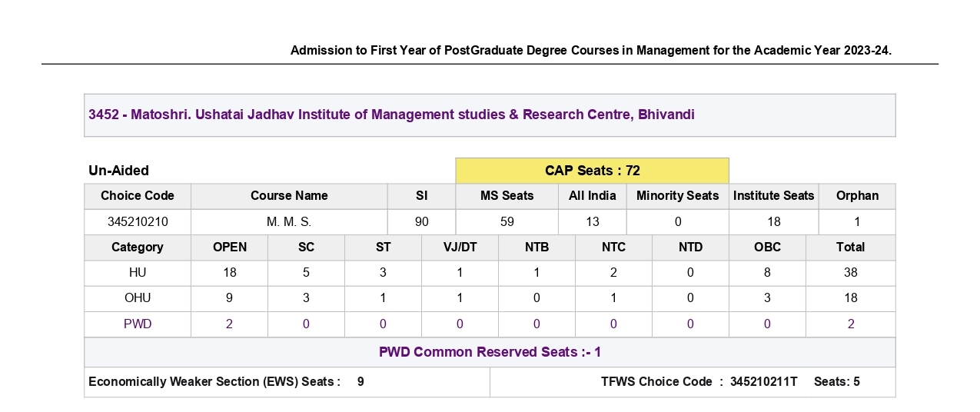
Task: Click the institute title 3452 Matoshri Ushatai Jadhav
Action: tap(391, 115)
